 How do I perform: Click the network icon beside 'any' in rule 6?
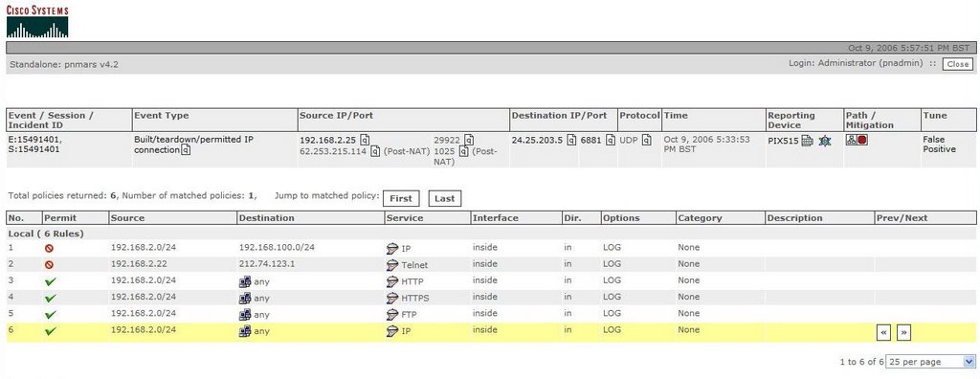pos(245,331)
